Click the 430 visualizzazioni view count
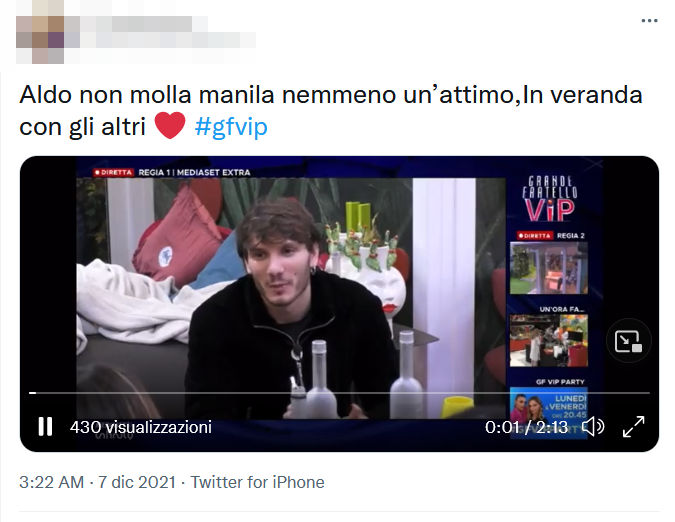Image resolution: width=675 pixels, height=522 pixels. pyautogui.click(x=141, y=427)
